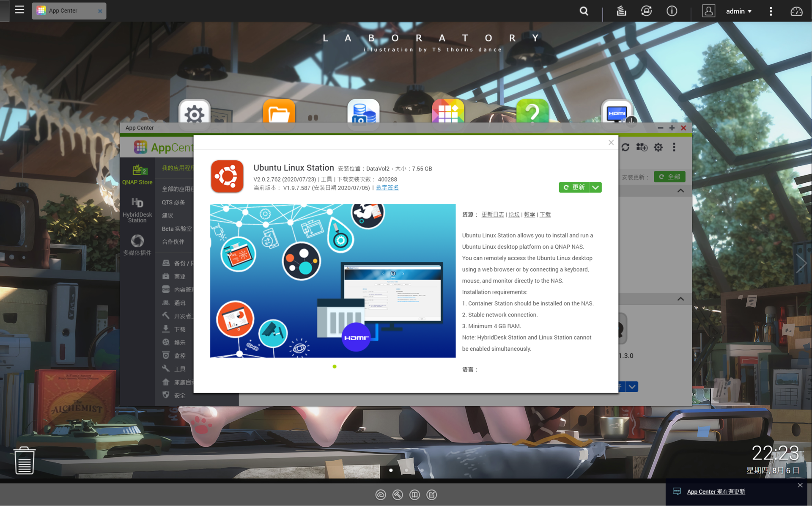Open the 更新日志 changelog link
This screenshot has height=506, width=812.
point(492,214)
